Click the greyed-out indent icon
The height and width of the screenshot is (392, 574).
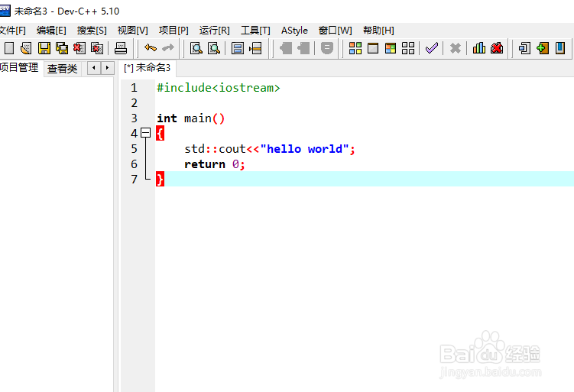[286, 48]
